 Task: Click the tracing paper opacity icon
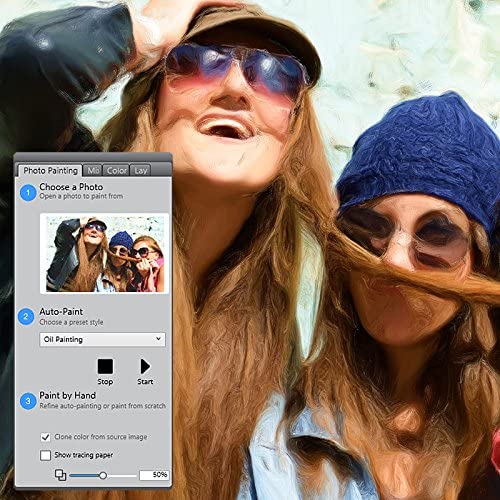coord(60,475)
